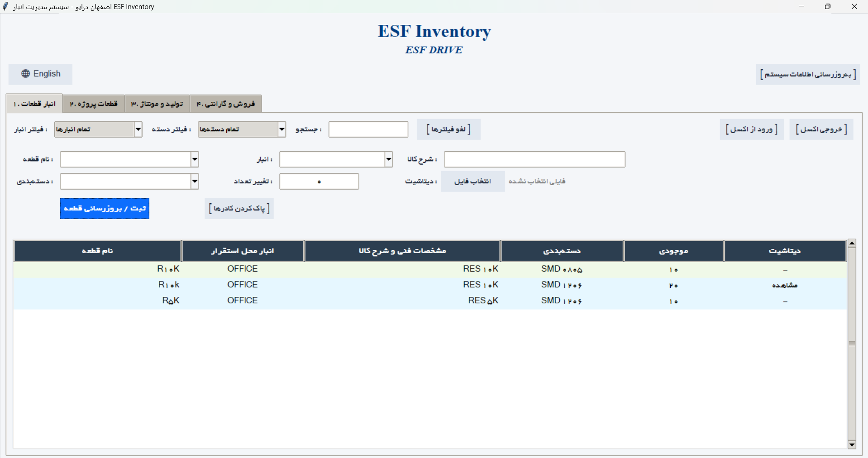
Task: Click the warehouse filter combo text 'all warehouses'
Action: [73, 129]
